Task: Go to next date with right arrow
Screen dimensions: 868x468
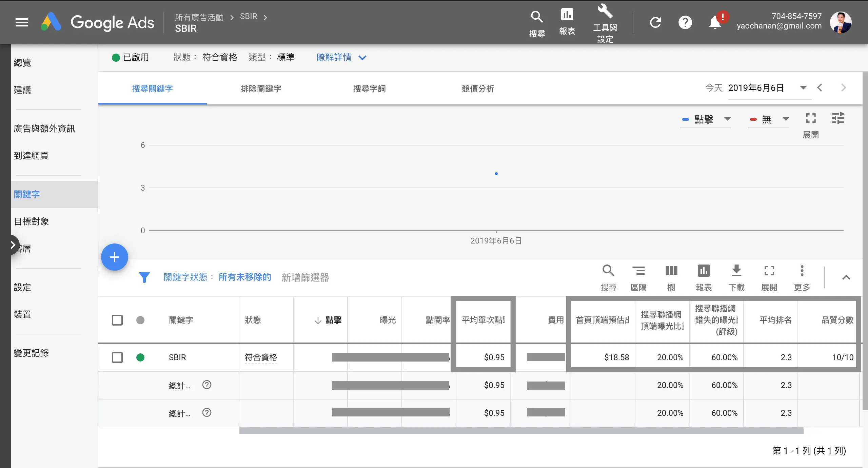Action: click(x=844, y=88)
